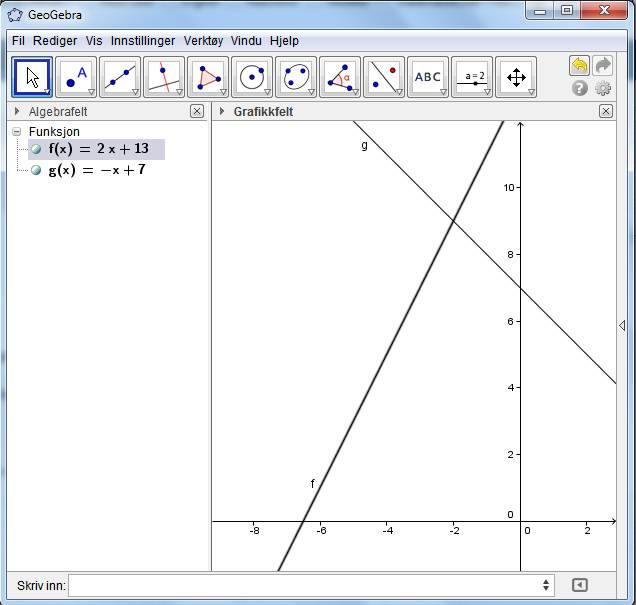The width and height of the screenshot is (636, 605).
Task: Select the Reflect about line tool
Action: [x=384, y=77]
